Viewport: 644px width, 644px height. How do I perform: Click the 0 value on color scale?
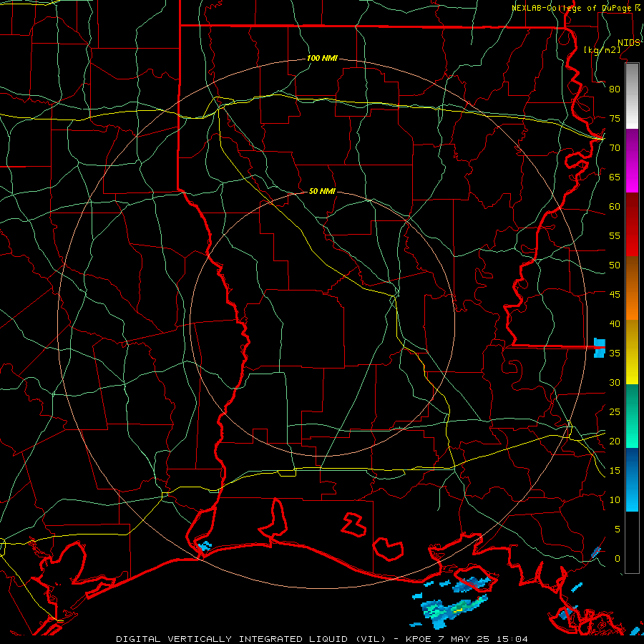point(618,559)
